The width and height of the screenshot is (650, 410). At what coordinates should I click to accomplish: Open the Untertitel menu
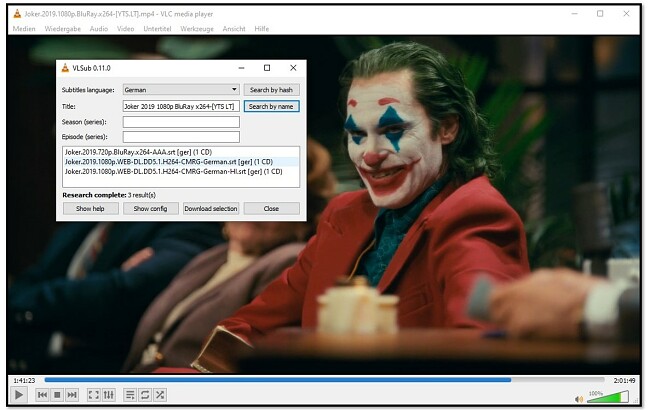coord(157,29)
